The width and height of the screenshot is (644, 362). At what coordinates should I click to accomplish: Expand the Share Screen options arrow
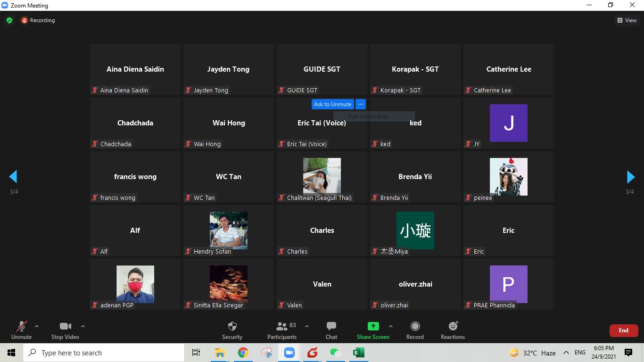click(x=390, y=326)
